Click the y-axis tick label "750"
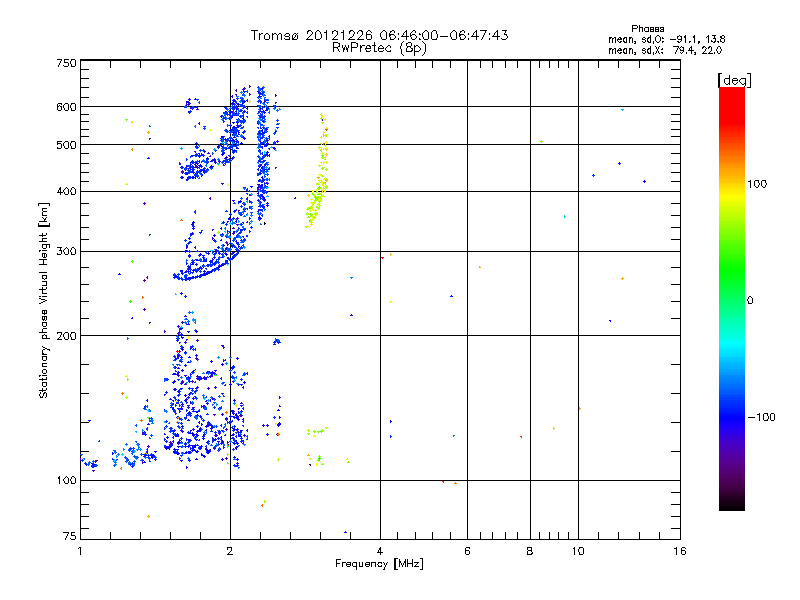800x600 pixels. point(66,63)
